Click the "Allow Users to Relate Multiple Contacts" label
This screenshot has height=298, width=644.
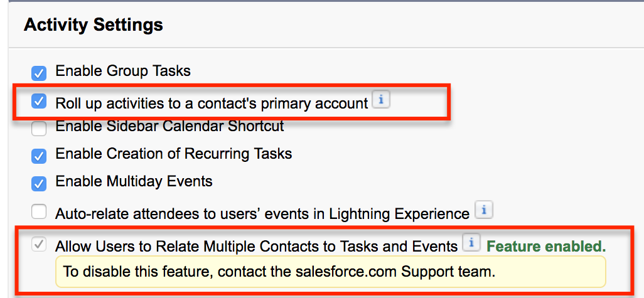(256, 247)
